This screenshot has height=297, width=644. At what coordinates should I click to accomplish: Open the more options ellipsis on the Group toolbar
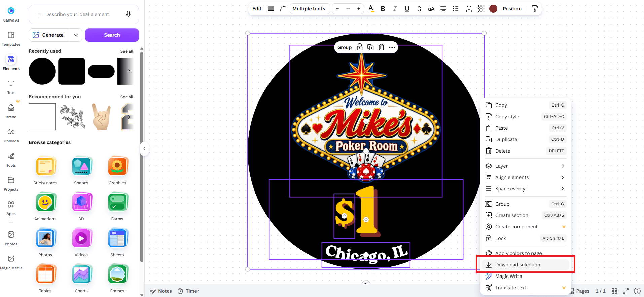point(392,47)
